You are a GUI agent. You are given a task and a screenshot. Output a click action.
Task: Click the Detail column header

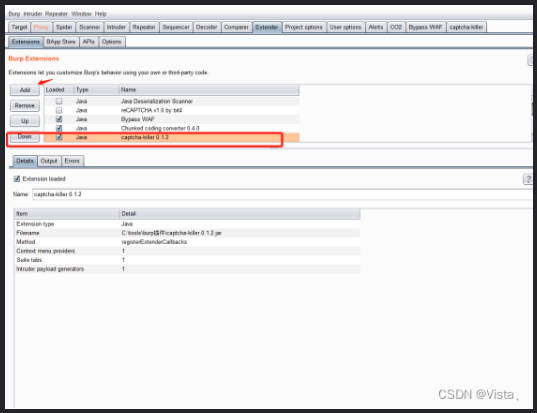(x=240, y=214)
